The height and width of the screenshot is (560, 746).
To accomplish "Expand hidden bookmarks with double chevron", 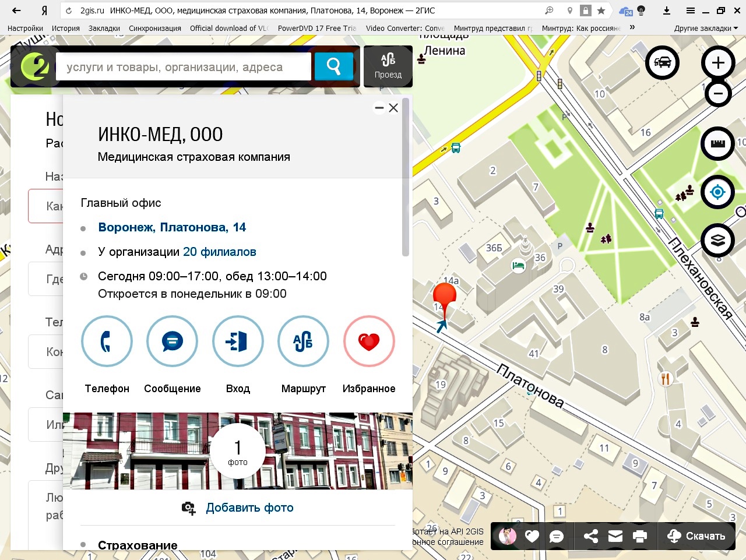I will pos(632,27).
